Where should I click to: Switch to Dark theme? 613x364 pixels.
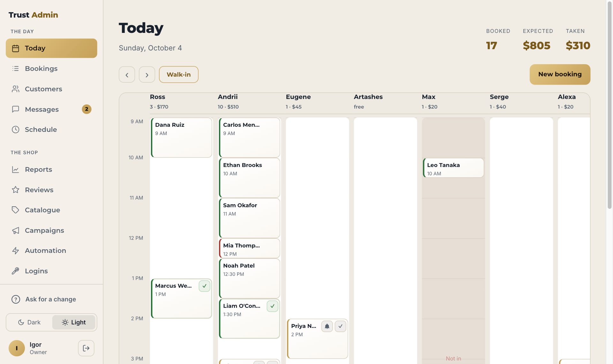[29, 322]
